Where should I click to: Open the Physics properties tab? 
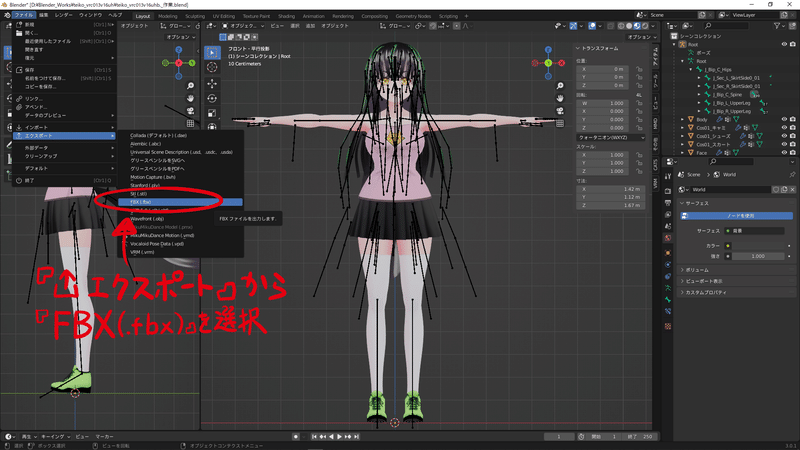click(x=668, y=264)
